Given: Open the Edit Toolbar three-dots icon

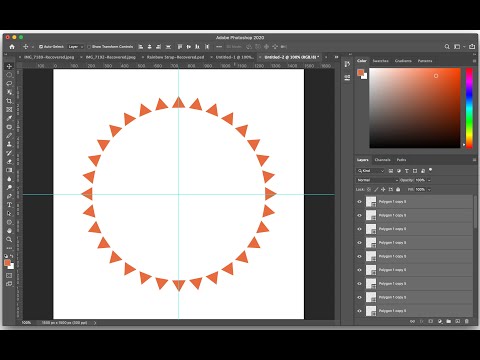Looking at the screenshot, I should pos(9,248).
